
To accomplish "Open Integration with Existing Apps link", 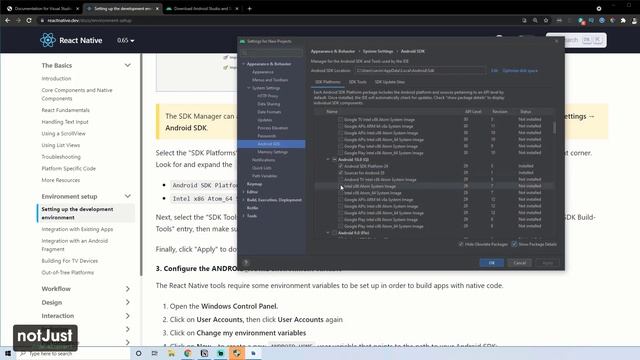I will tap(77, 229).
